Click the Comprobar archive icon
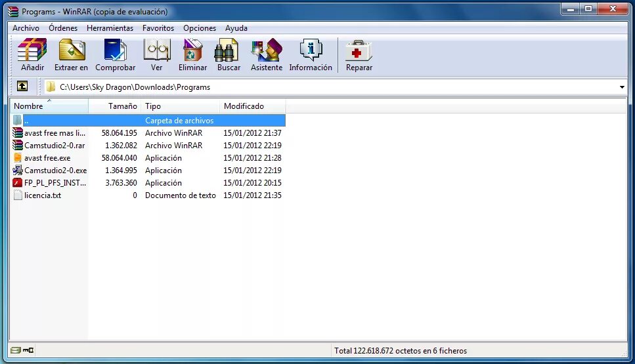Screen dimensions: 635x364 point(115,50)
